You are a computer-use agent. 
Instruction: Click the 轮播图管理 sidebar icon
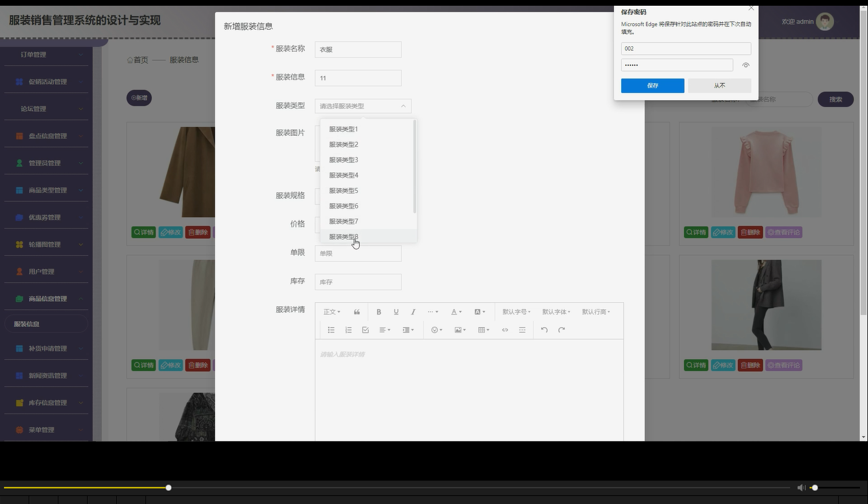pos(19,244)
